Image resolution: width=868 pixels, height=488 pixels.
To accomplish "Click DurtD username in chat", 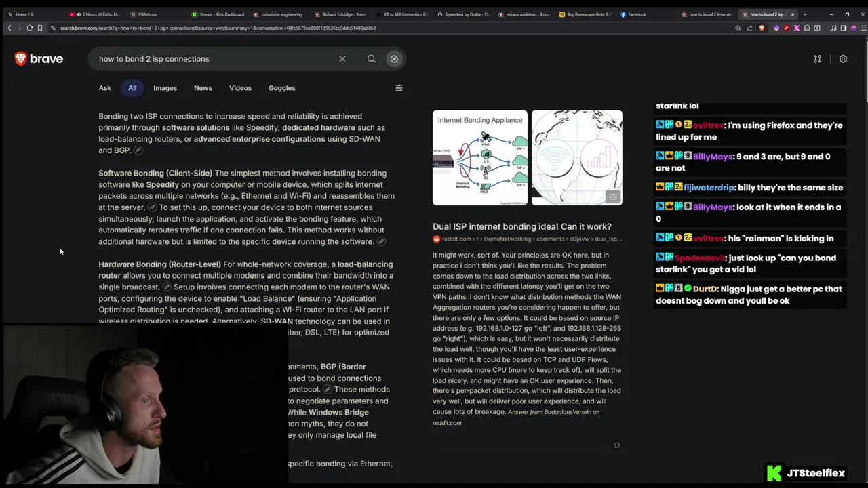I will 705,289.
